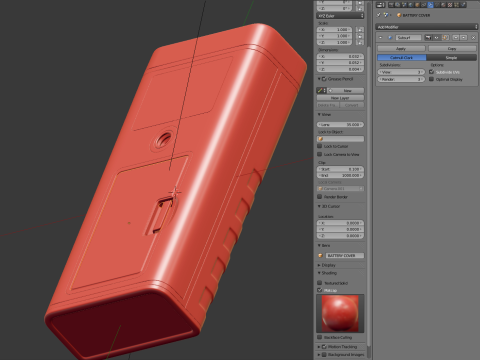Open the Modifiers properties tab
The image size is (480, 360).
(x=430, y=5)
